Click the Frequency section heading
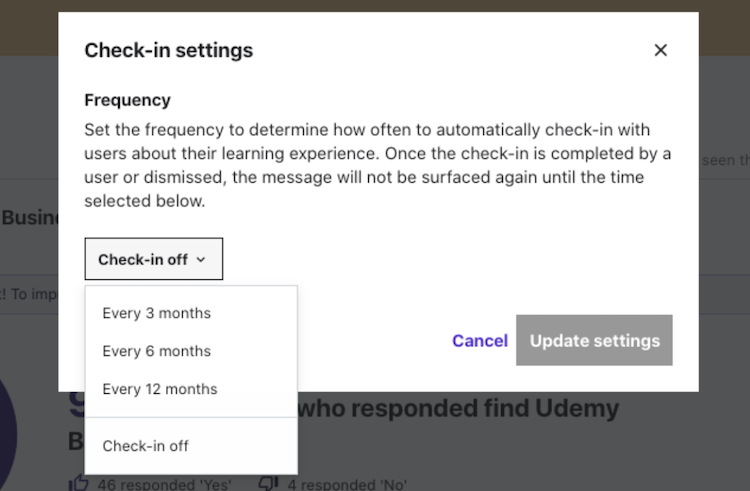This screenshot has width=750, height=491. click(x=127, y=100)
